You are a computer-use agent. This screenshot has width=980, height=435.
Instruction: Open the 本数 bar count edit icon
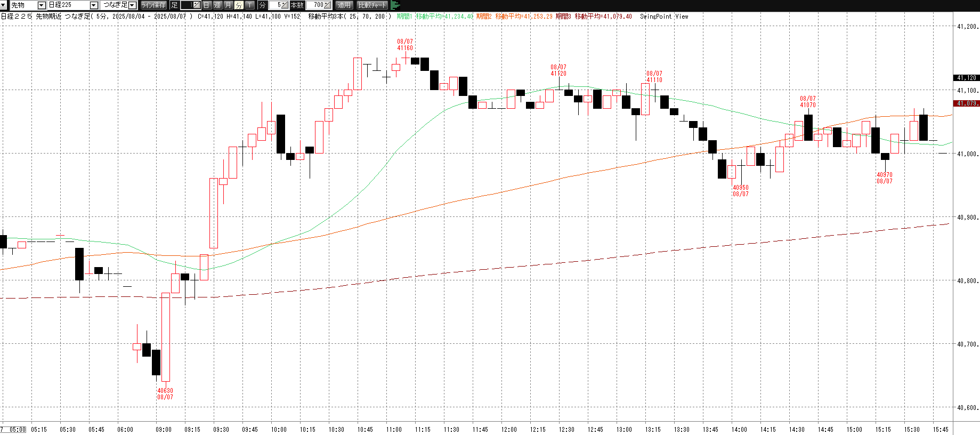327,5
